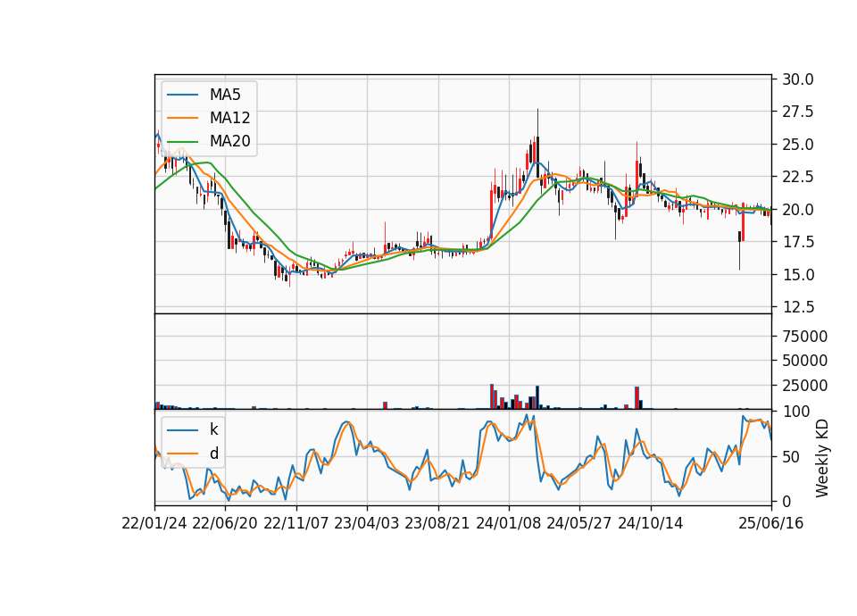Click the 24/10/14 date label
Image resolution: width=857 pixels, height=616 pixels.
tap(651, 523)
